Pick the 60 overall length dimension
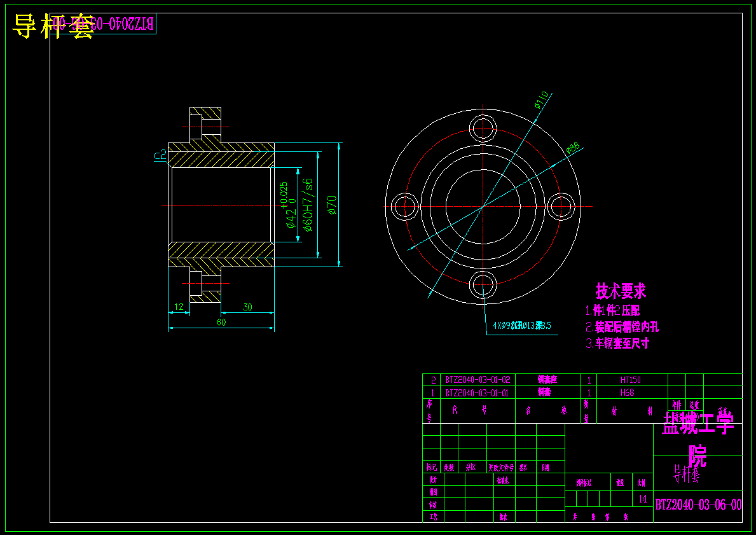Screen dimensions: 756x535 pos(221,323)
